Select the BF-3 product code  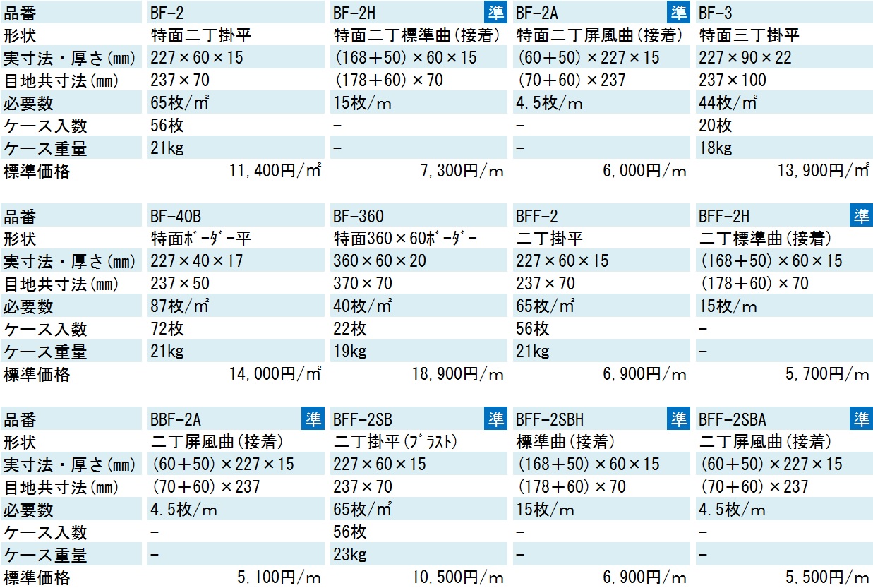pos(717,13)
